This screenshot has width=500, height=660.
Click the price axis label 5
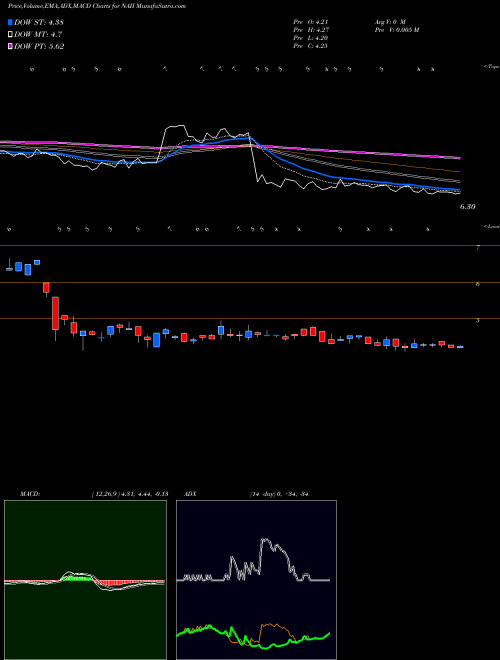[478, 320]
